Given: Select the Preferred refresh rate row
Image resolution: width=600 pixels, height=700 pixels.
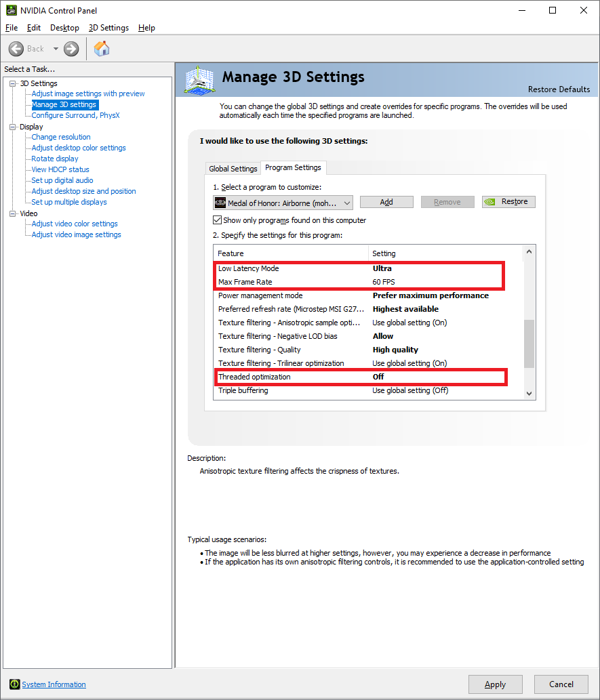Looking at the screenshot, I should 368,309.
